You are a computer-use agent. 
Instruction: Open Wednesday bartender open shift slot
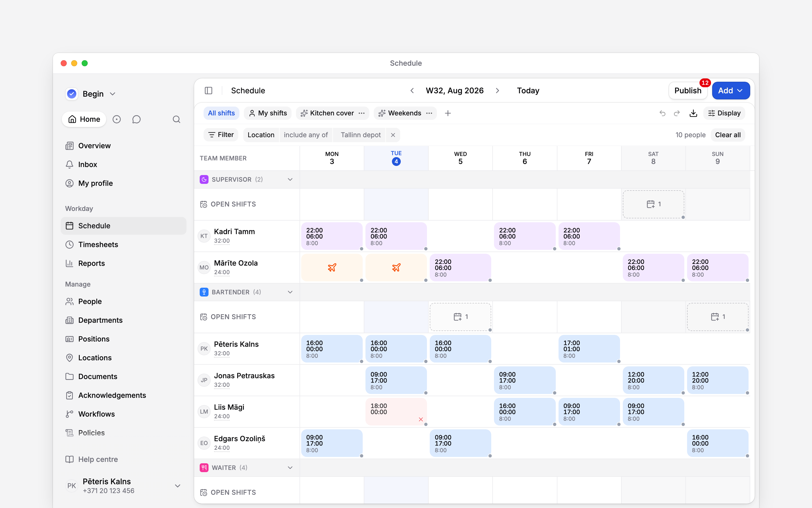[460, 317]
